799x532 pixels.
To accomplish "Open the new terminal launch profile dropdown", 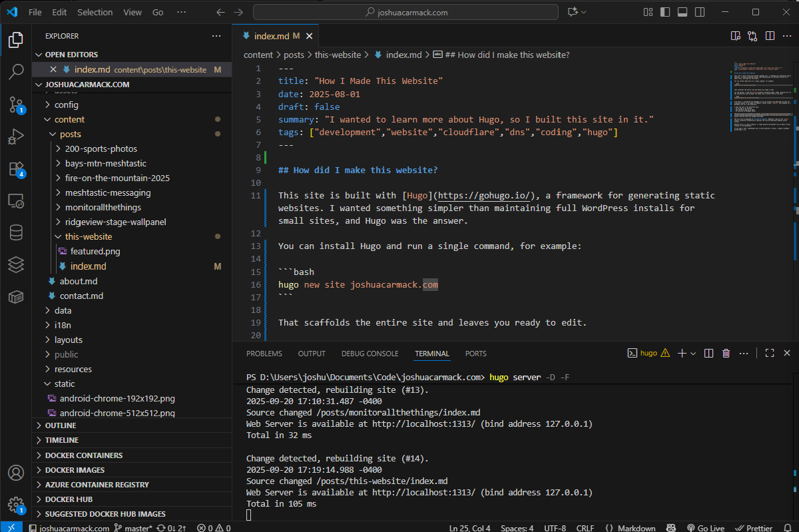I will pos(693,354).
